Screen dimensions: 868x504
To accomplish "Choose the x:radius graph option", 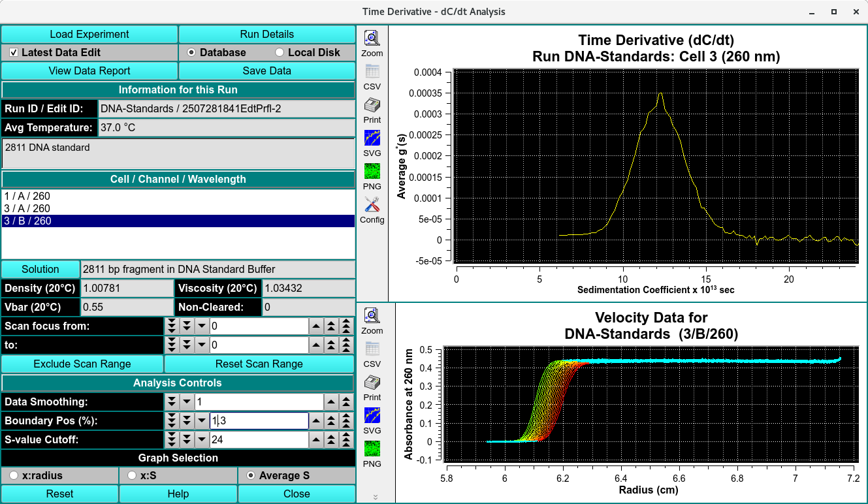I will click(14, 476).
